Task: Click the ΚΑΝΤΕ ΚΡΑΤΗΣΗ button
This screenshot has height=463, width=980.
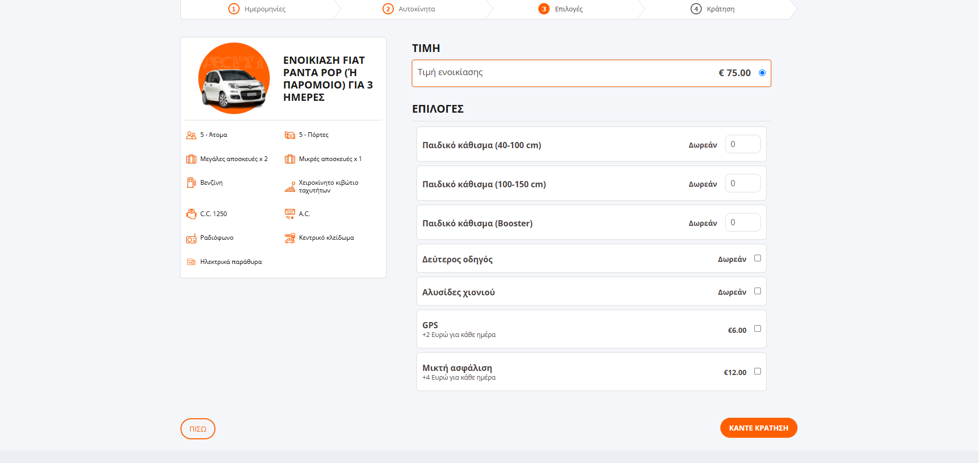Action: (758, 428)
